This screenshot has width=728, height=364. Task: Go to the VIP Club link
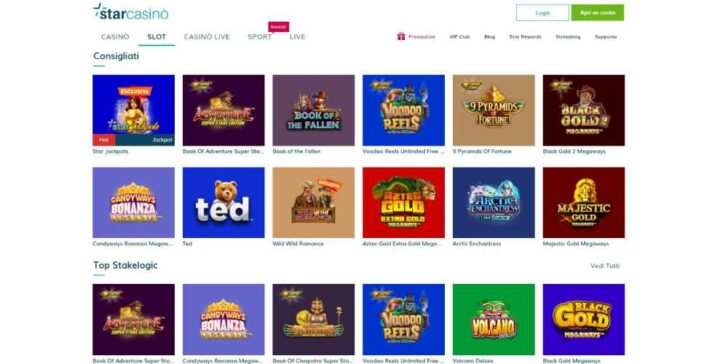pyautogui.click(x=460, y=37)
